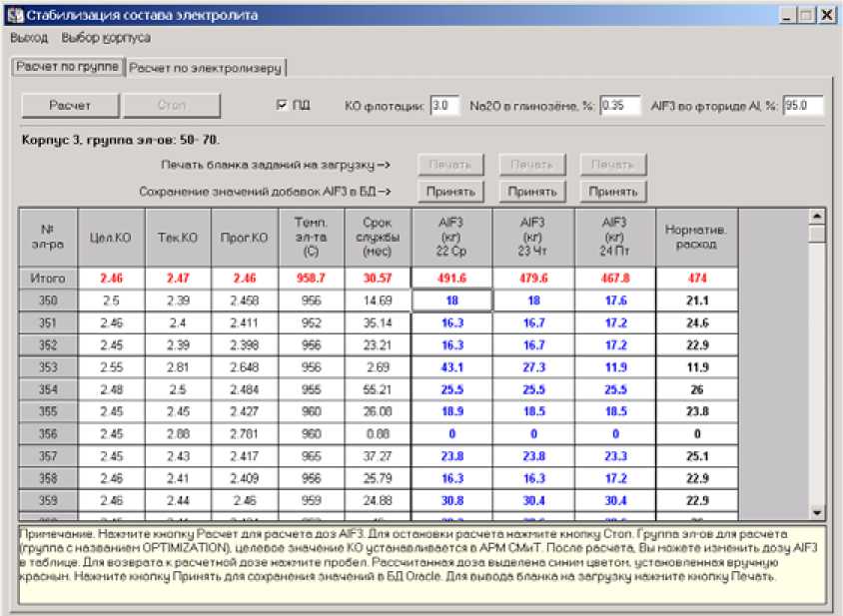The width and height of the screenshot is (843, 616).
Task: Click the AlF3 22 Ср cell for electrolyzer 350
Action: [x=451, y=301]
